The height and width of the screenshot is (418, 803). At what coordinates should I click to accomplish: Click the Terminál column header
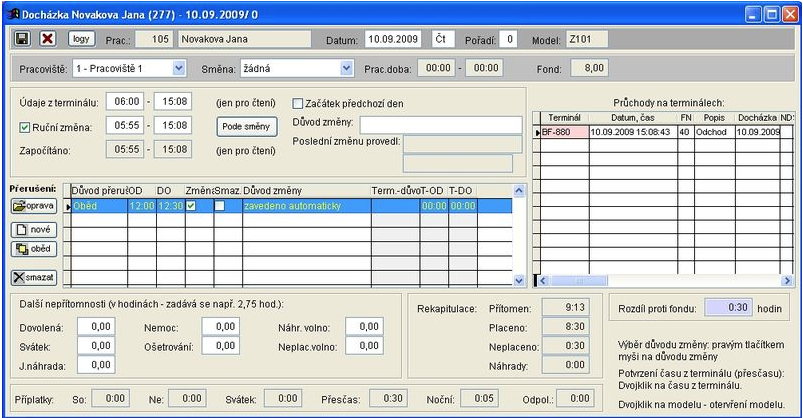click(x=565, y=118)
